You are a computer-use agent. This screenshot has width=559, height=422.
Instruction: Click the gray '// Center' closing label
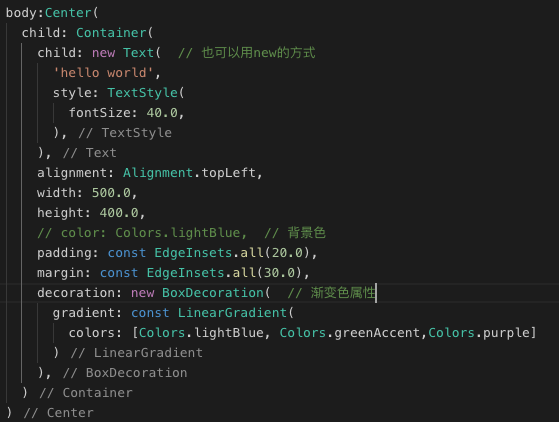coord(58,413)
